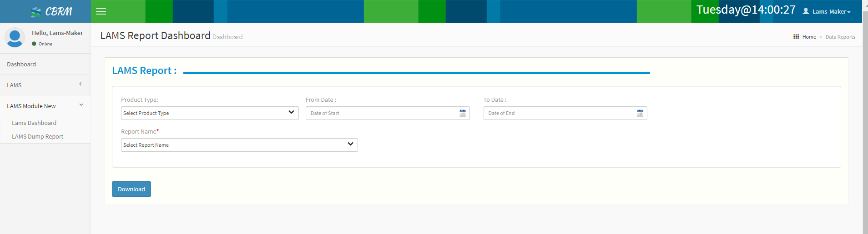Open LAMS Dump Report submenu item
This screenshot has height=234, width=868.
click(37, 136)
